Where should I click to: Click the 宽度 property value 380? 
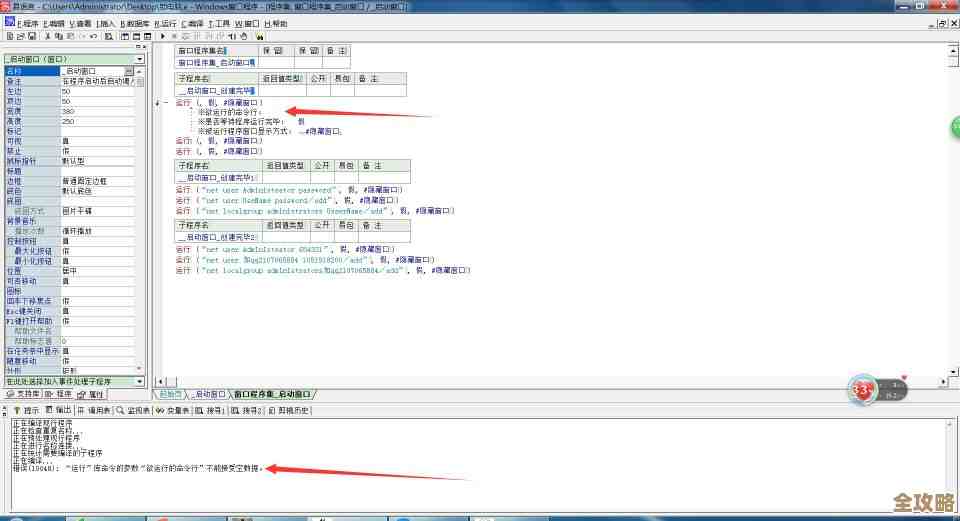tap(100, 111)
